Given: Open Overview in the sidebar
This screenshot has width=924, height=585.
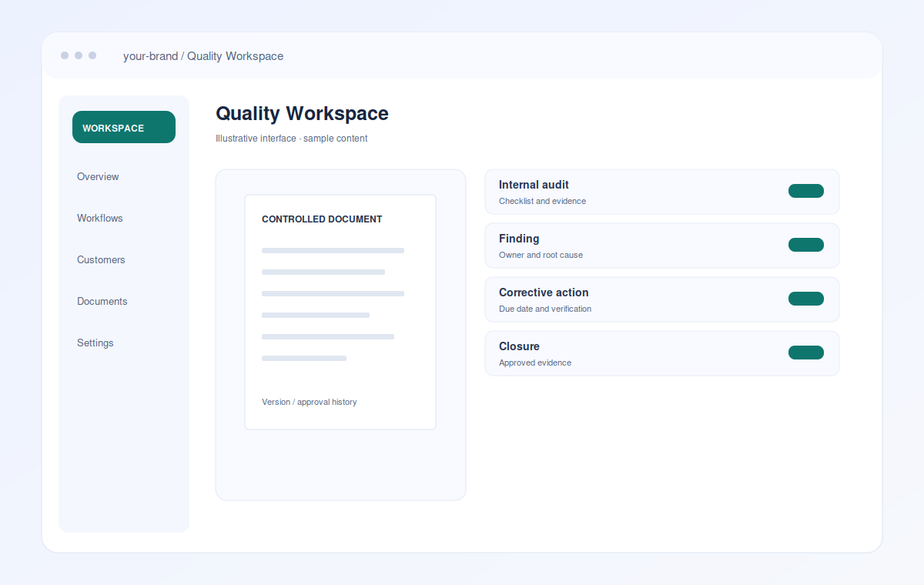Looking at the screenshot, I should pyautogui.click(x=98, y=176).
